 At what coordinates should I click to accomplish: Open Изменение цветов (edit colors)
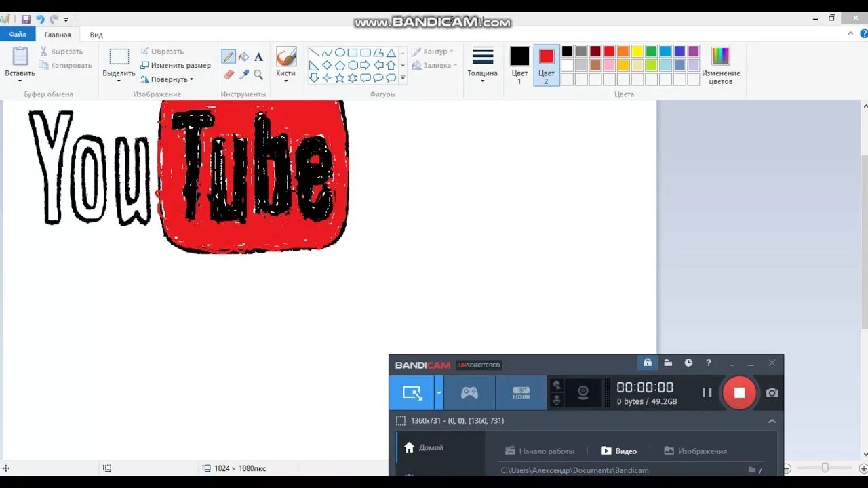[x=720, y=65]
